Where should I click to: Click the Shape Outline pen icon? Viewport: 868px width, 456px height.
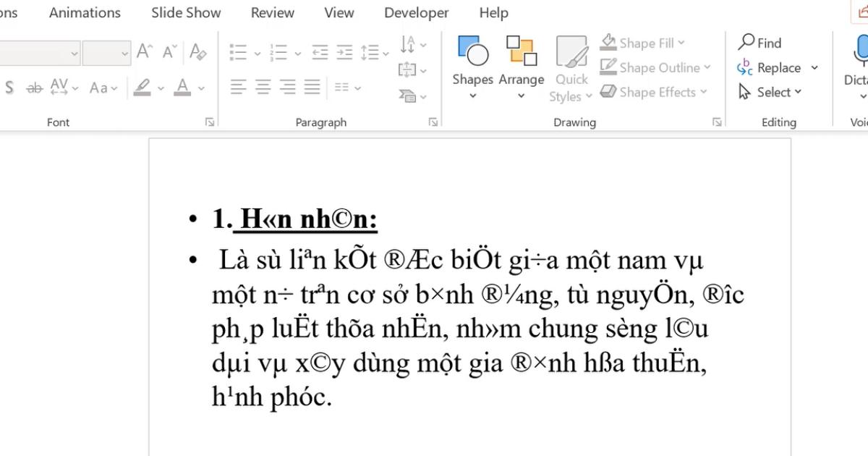click(x=608, y=67)
